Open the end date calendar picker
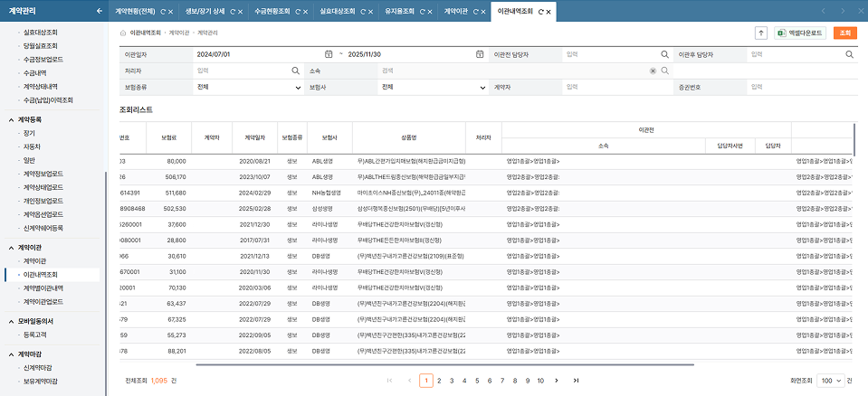 click(x=479, y=54)
